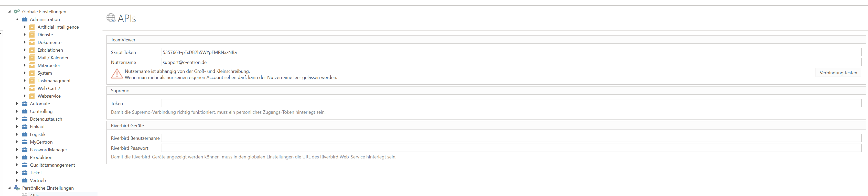This screenshot has height=196, width=868.
Task: Click the Persönliche Einstellungen user icon
Action: pyautogui.click(x=17, y=188)
